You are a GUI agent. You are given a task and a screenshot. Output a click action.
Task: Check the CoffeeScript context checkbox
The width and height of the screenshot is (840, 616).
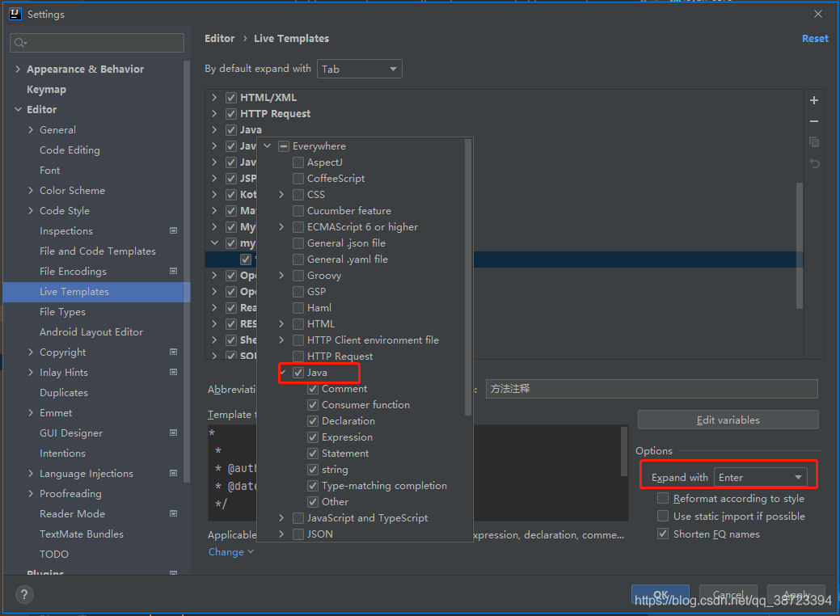click(298, 179)
